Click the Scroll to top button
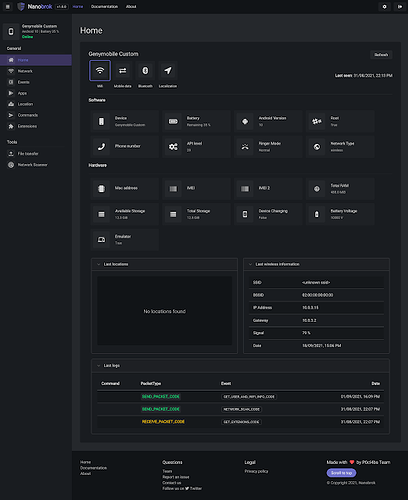Screen dimensions: 408x500 (x=341, y=473)
